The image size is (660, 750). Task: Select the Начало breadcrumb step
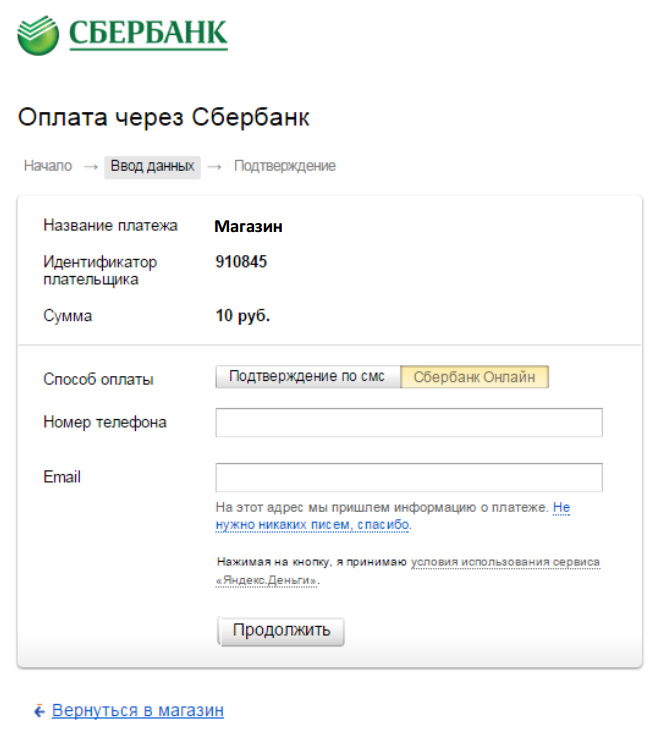point(48,166)
